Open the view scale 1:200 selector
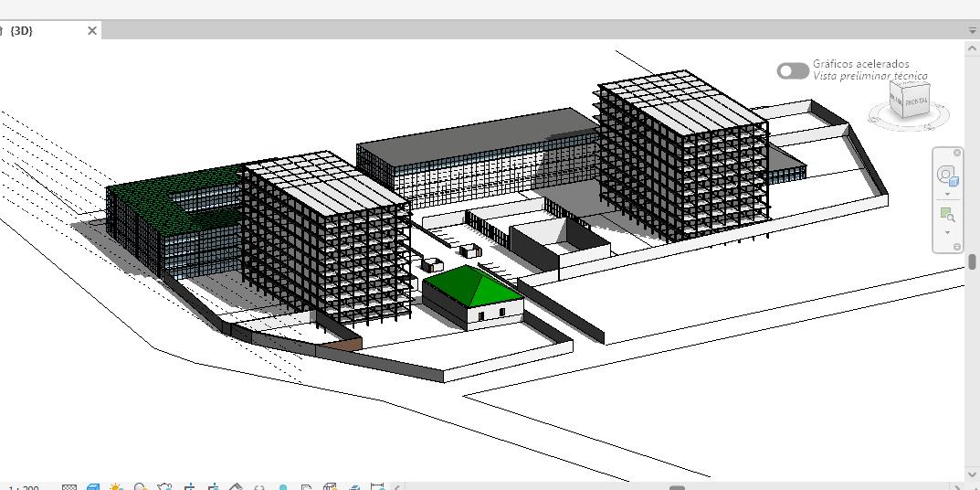Image resolution: width=980 pixels, height=490 pixels. [x=24, y=488]
